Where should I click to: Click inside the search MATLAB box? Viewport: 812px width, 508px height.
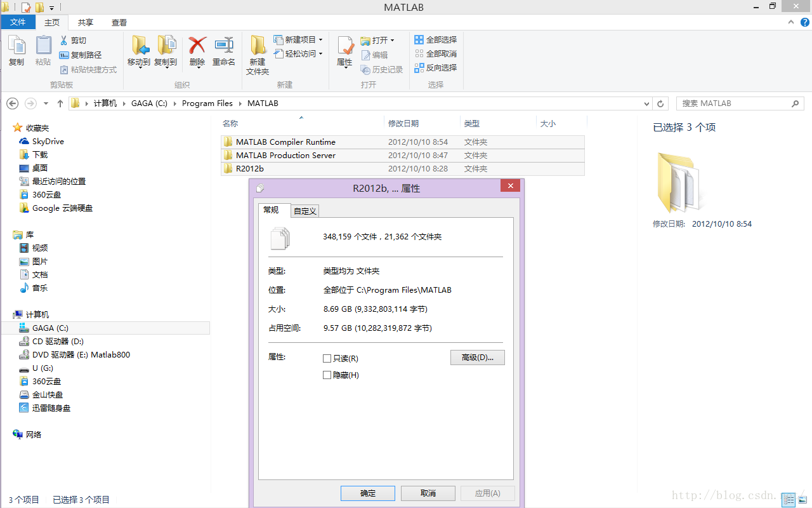tap(730, 103)
